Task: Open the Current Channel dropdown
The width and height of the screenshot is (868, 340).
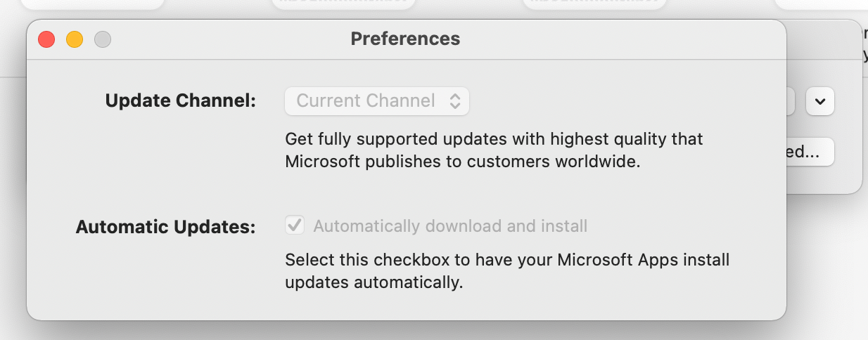Action: coord(377,101)
